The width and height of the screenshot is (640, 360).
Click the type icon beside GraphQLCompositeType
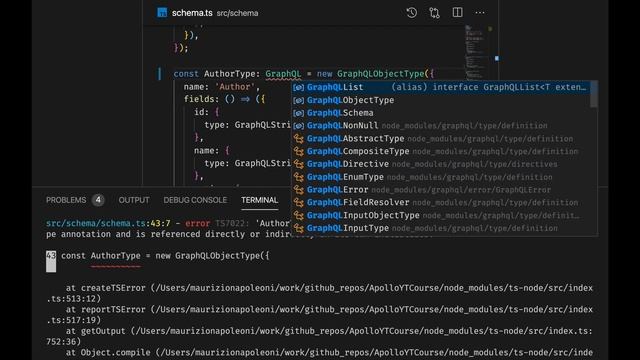point(299,151)
